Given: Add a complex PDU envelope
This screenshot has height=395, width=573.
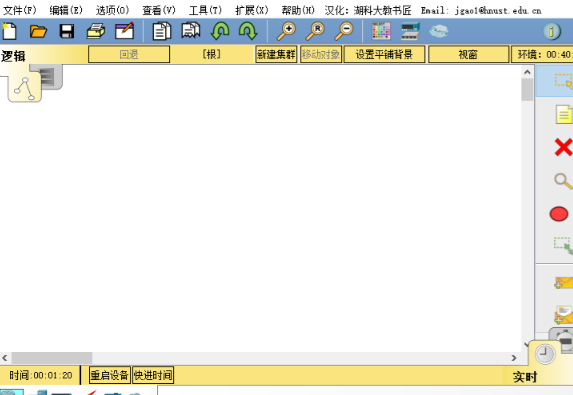Looking at the screenshot, I should pyautogui.click(x=563, y=315).
